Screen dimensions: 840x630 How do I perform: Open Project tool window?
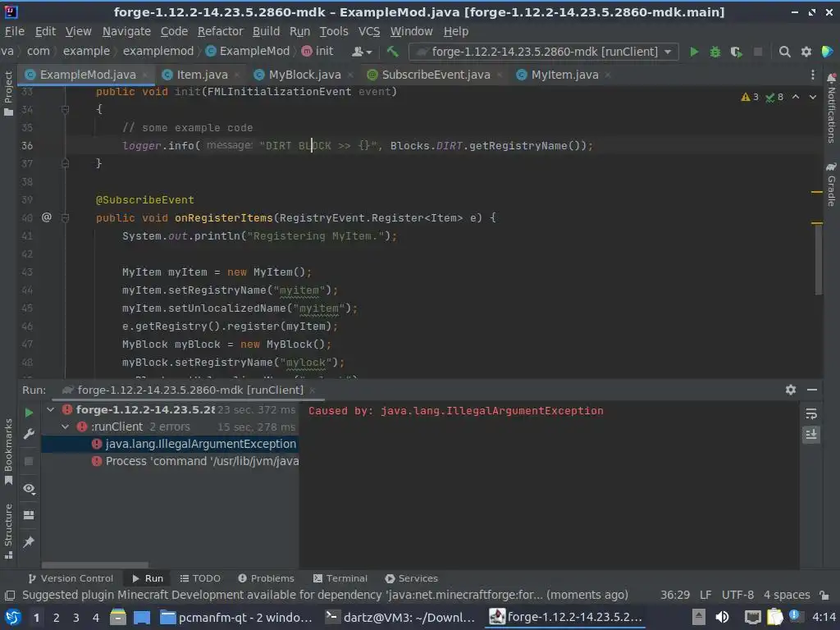[8, 94]
